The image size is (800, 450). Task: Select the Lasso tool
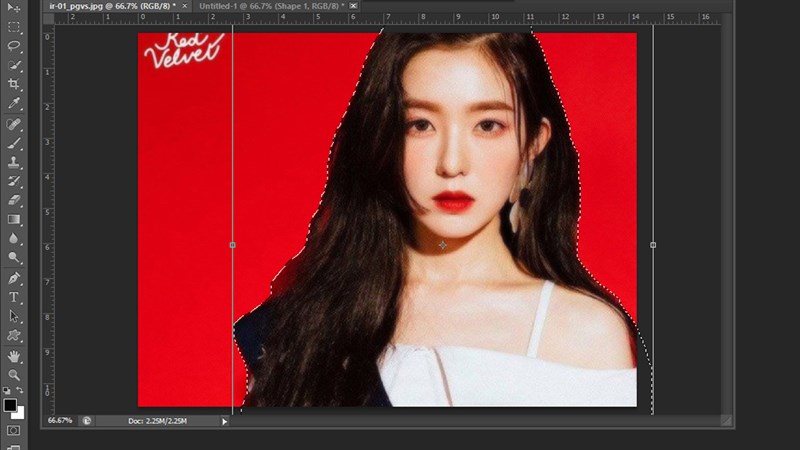click(14, 46)
